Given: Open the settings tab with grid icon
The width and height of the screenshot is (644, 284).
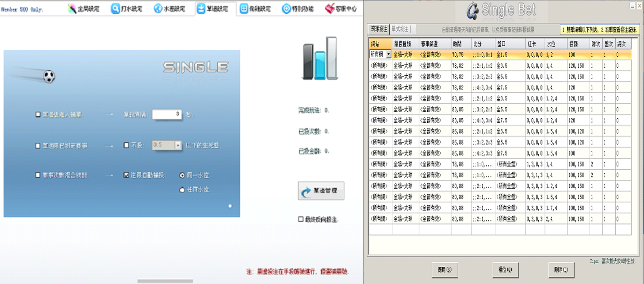Looking at the screenshot, I should [x=256, y=8].
